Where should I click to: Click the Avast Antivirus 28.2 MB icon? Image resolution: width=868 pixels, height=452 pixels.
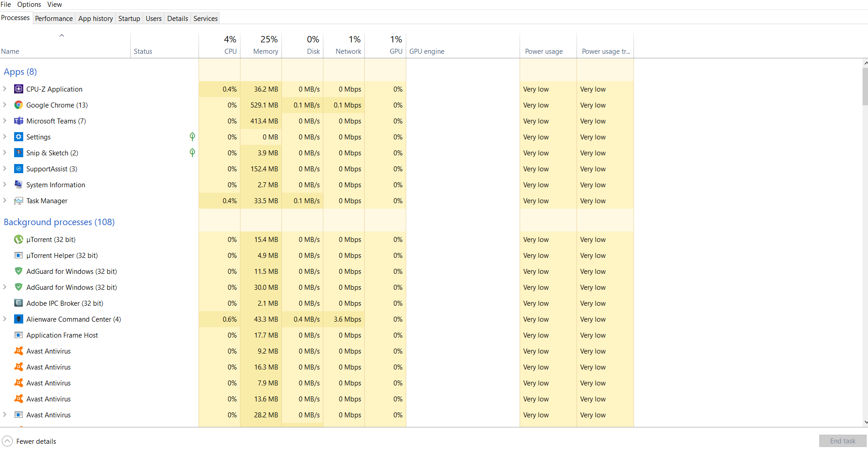[x=19, y=415]
